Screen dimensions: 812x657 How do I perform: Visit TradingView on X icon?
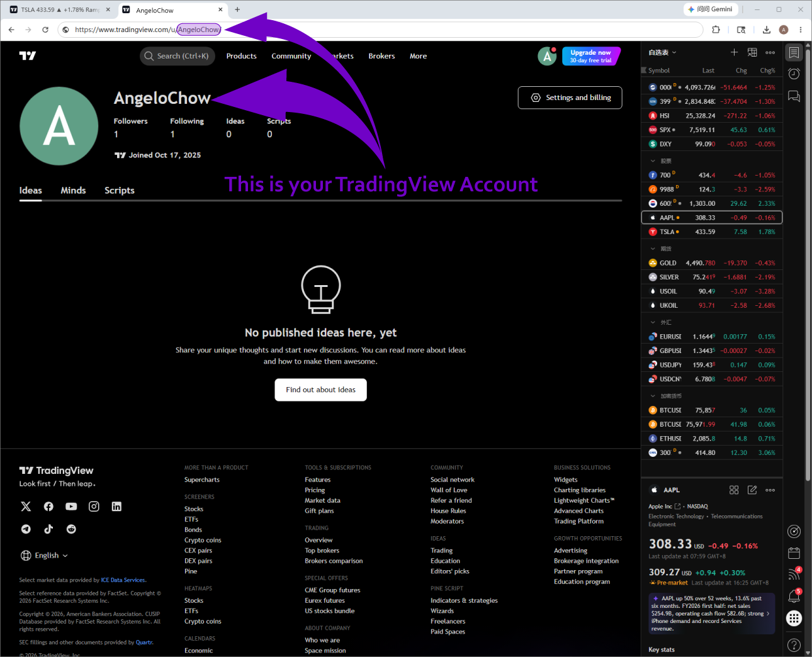click(26, 507)
